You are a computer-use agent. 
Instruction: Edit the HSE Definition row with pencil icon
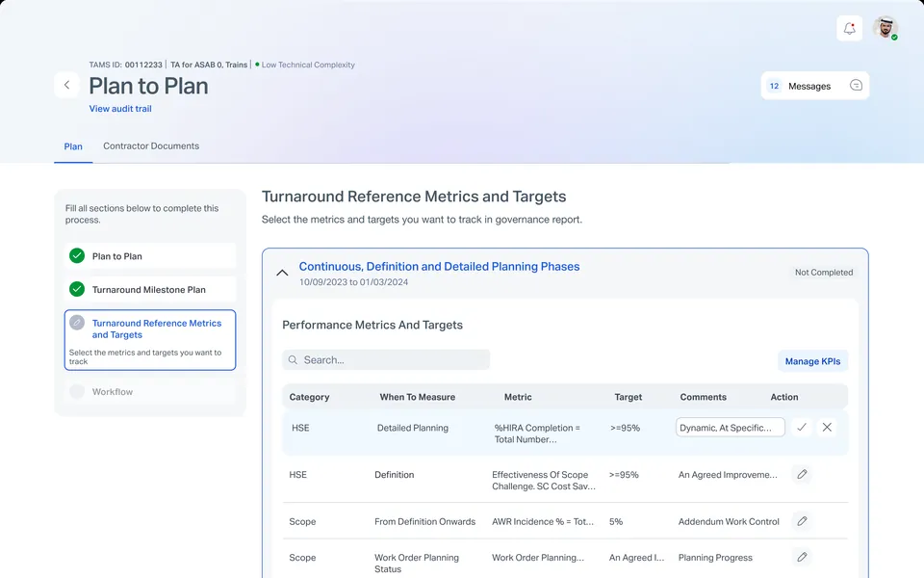[802, 474]
